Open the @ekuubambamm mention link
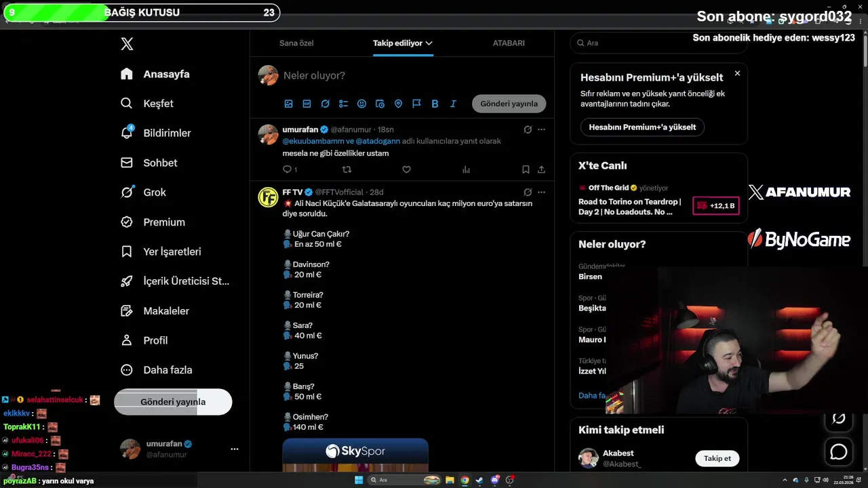The width and height of the screenshot is (868, 488). tap(313, 141)
